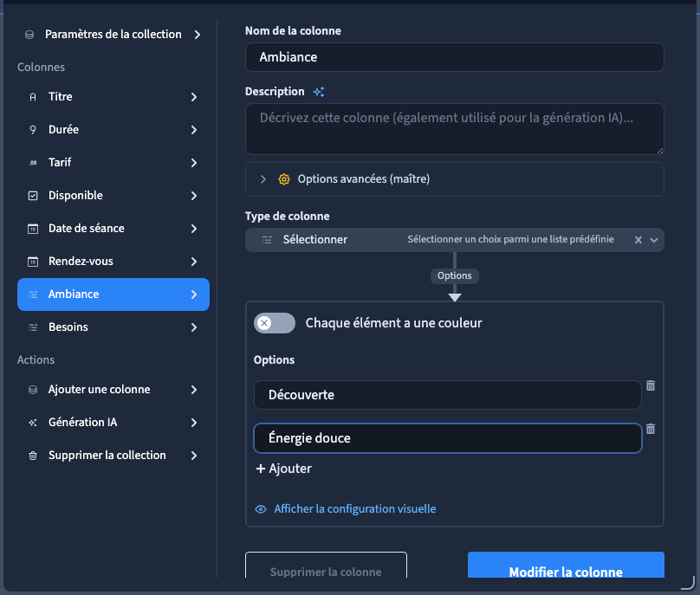Click the AI sparkle icon beside Description

[319, 92]
